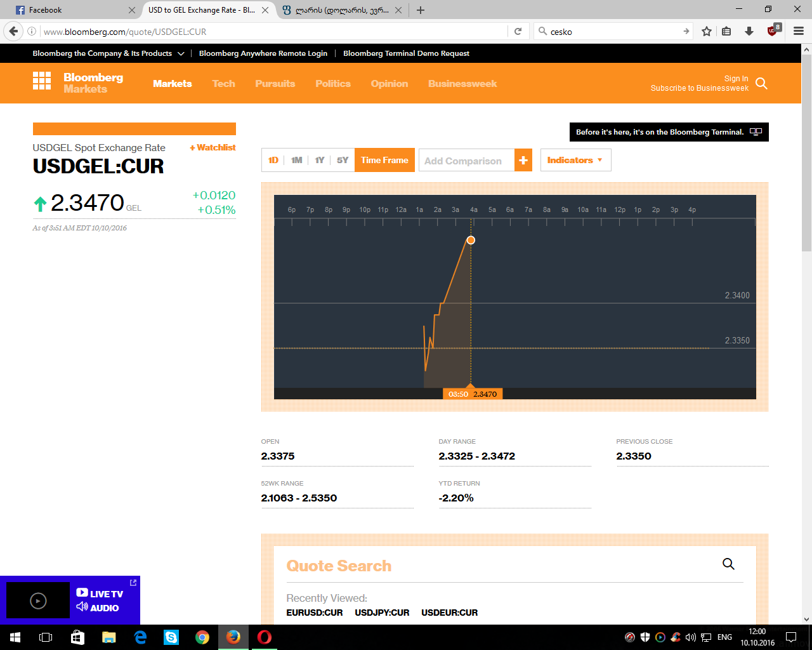Open the Firefox downloads arrow

pos(749,31)
